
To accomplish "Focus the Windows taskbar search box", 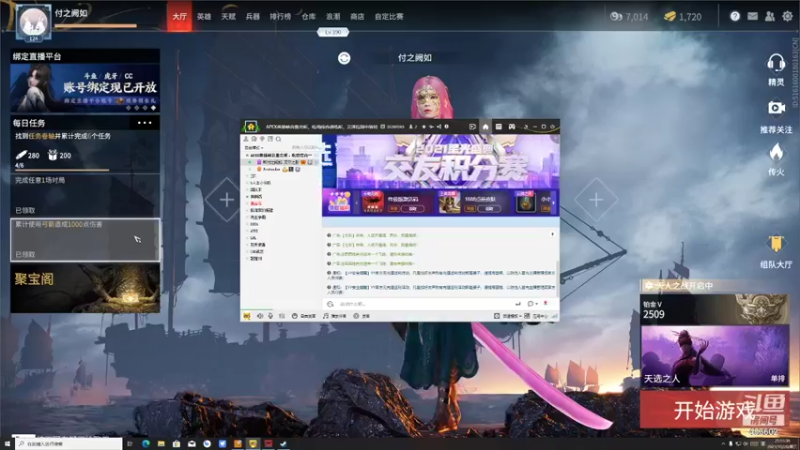I will [69, 444].
